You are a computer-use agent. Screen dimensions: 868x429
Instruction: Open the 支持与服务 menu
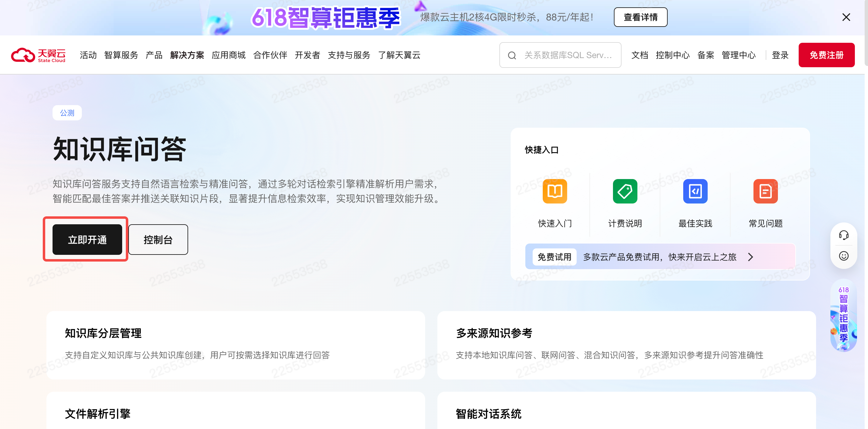349,55
